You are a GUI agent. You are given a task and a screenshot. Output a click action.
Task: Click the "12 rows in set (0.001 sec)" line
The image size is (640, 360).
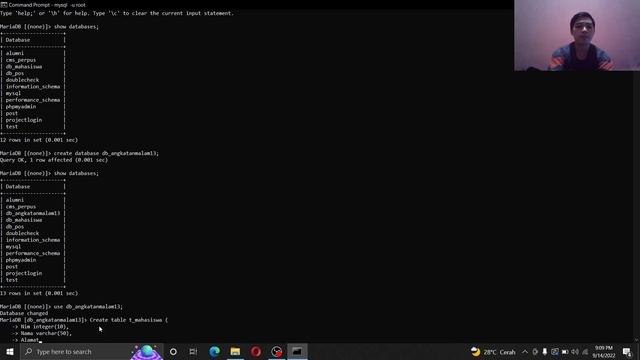[39, 140]
